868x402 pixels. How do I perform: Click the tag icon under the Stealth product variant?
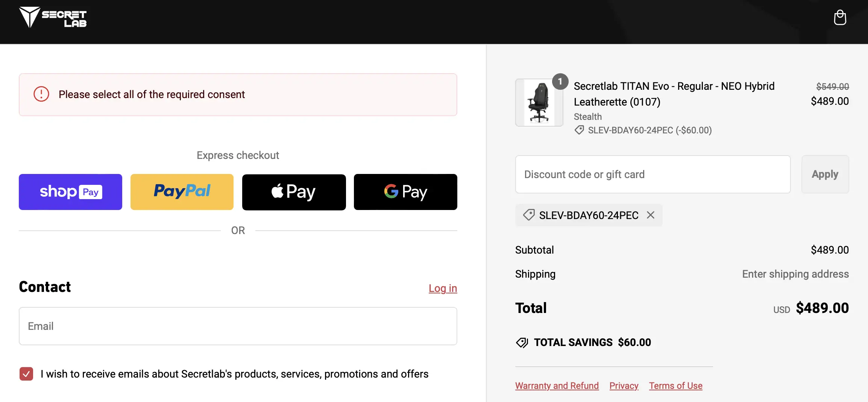pos(579,130)
